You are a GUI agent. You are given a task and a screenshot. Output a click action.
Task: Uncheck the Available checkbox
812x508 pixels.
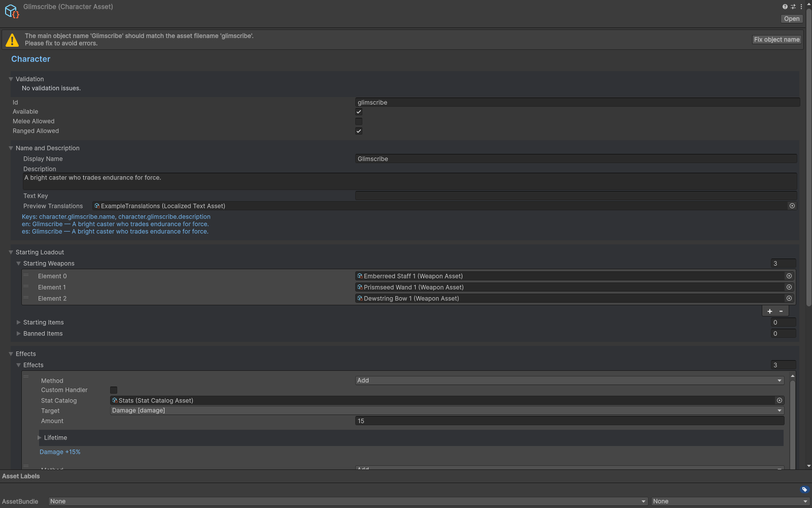[x=359, y=112]
